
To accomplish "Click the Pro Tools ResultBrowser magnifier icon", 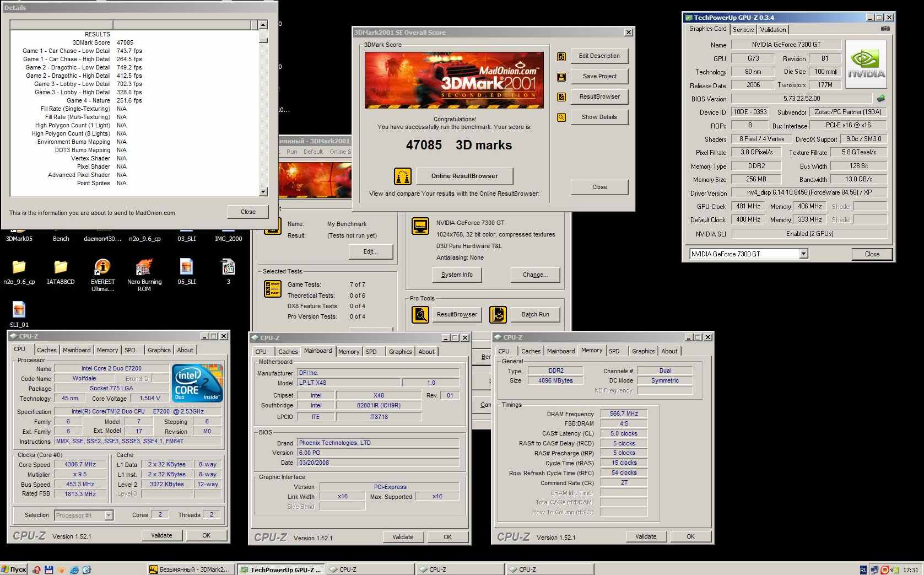I will 420,314.
